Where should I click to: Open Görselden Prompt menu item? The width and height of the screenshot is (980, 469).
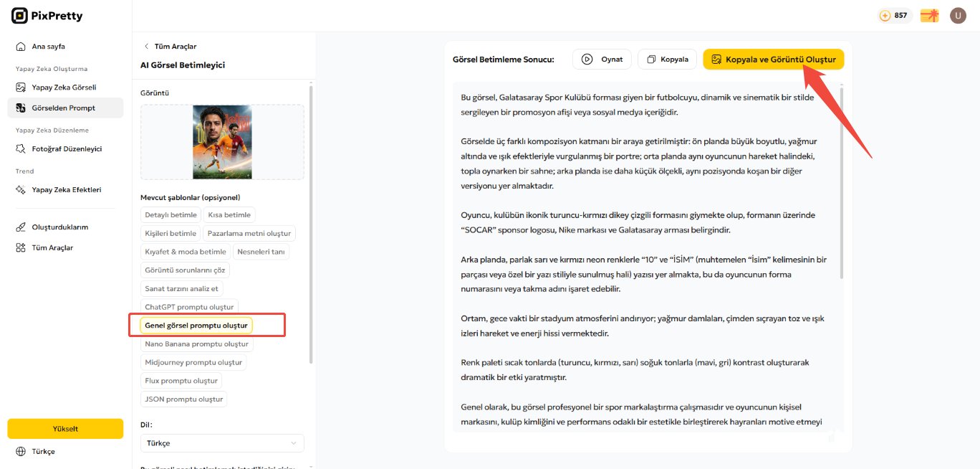coord(65,108)
